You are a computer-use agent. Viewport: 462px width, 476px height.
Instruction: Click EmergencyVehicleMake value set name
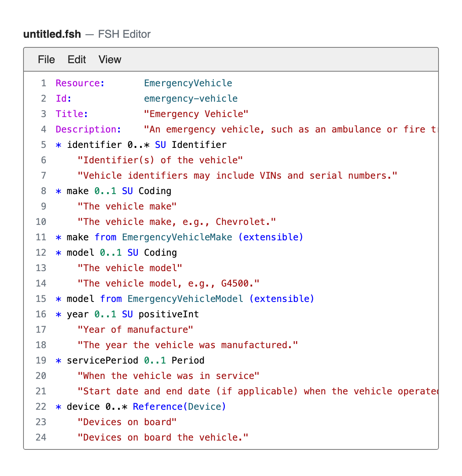[x=177, y=237]
